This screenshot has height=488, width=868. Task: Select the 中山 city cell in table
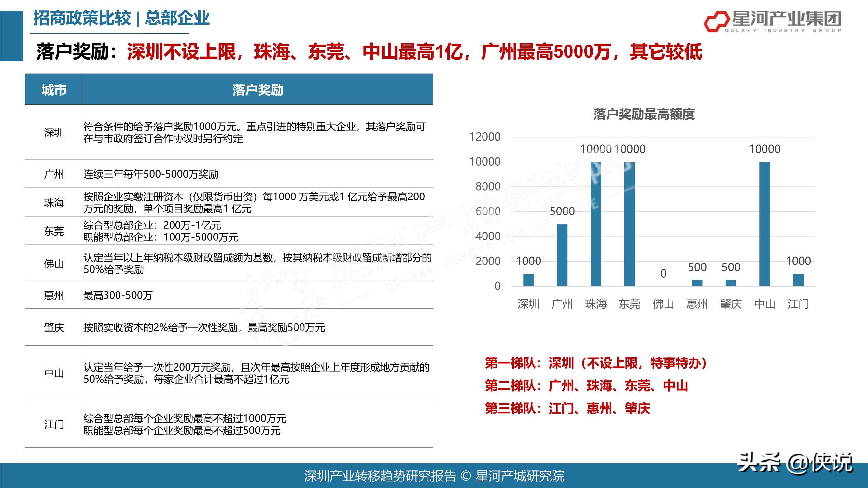pyautogui.click(x=54, y=373)
